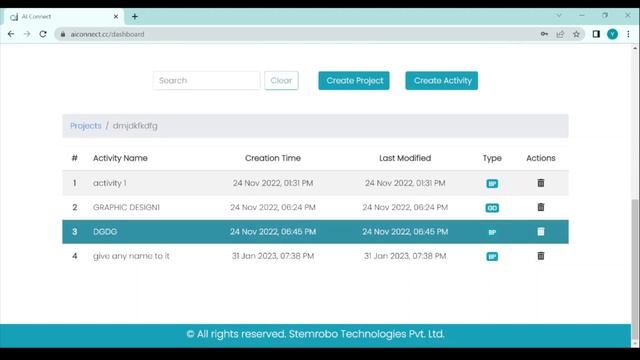Delete the 'activity 1' row via trash icon
The width and height of the screenshot is (640, 360).
(x=541, y=183)
